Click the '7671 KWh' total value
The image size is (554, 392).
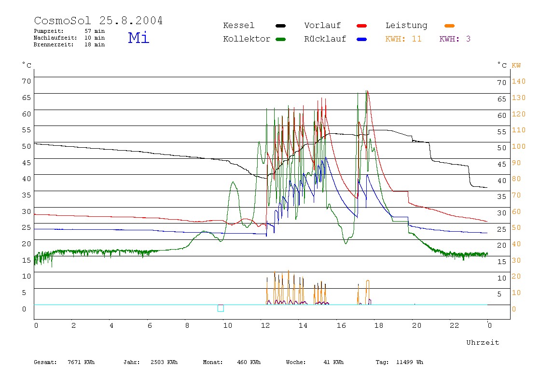pyautogui.click(x=81, y=362)
